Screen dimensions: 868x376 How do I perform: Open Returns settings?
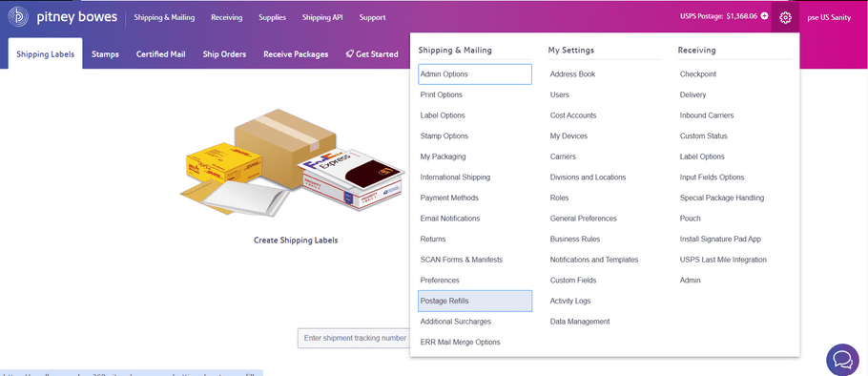click(x=433, y=239)
